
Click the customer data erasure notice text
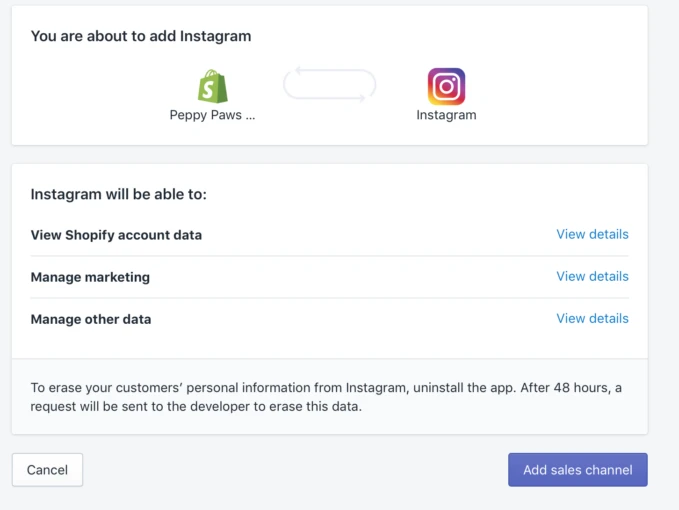coord(326,397)
